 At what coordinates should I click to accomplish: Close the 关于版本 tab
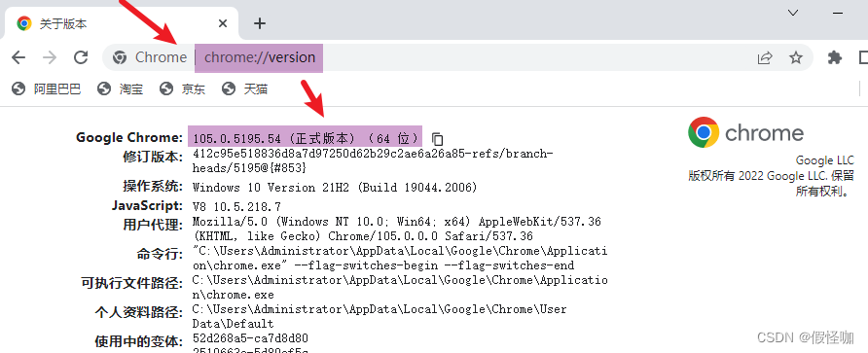tap(223, 23)
